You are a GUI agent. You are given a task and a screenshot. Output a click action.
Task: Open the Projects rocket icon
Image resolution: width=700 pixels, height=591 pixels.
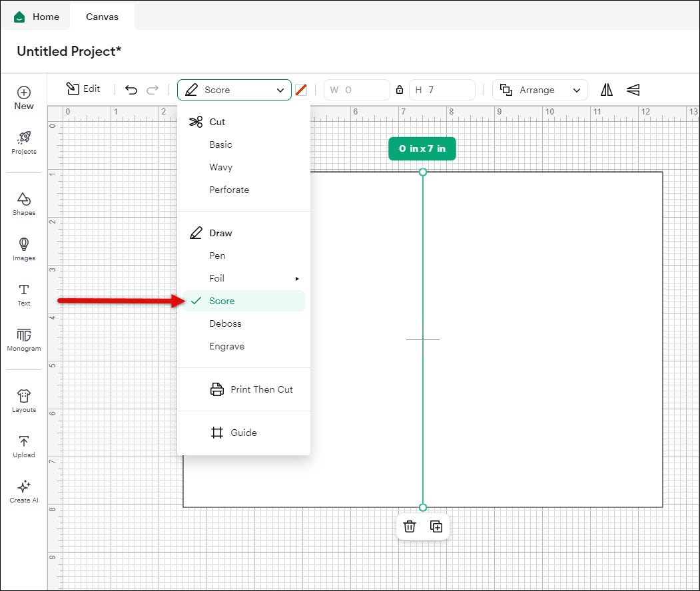click(x=23, y=138)
